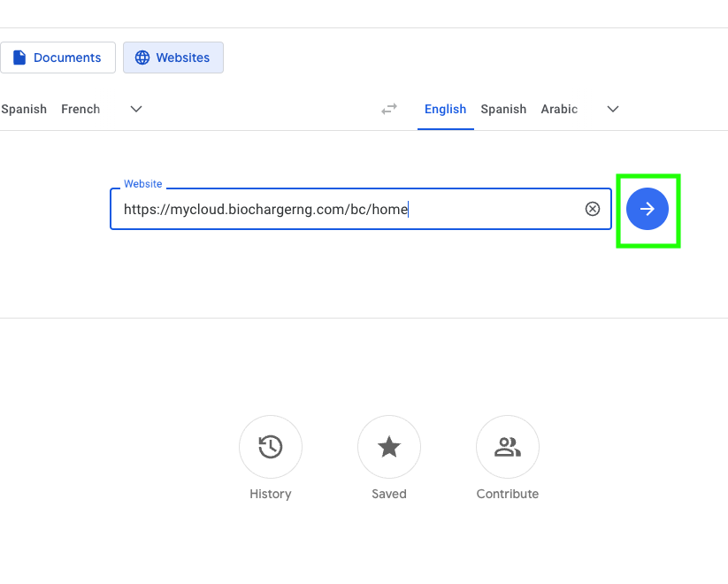Open Saved translations star icon
The width and height of the screenshot is (728, 584).
389,448
